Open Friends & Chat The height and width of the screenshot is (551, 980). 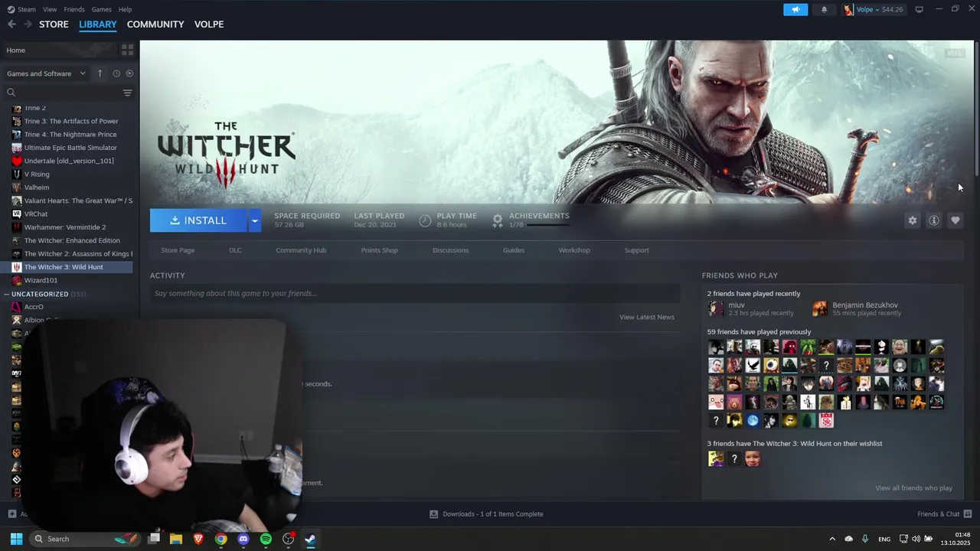coord(944,514)
